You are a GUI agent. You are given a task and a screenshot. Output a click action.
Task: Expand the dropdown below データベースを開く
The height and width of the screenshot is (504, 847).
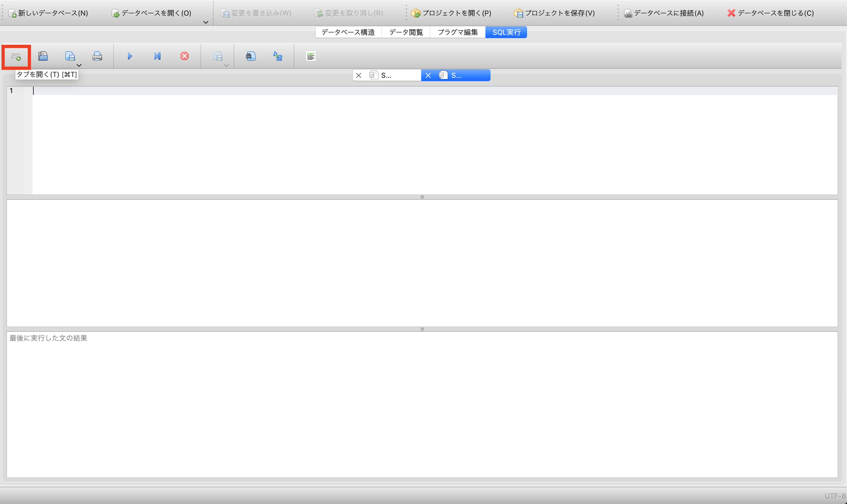pos(206,22)
